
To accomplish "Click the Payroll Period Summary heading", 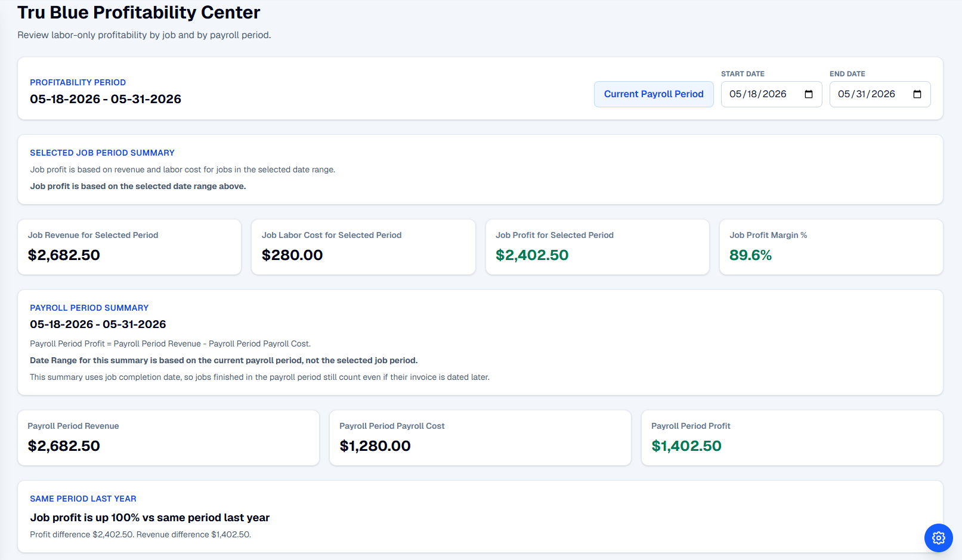I will coord(89,308).
